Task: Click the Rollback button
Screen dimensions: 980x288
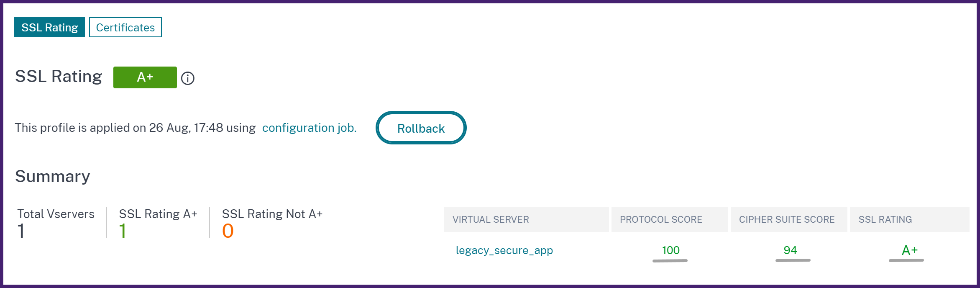Action: point(421,128)
